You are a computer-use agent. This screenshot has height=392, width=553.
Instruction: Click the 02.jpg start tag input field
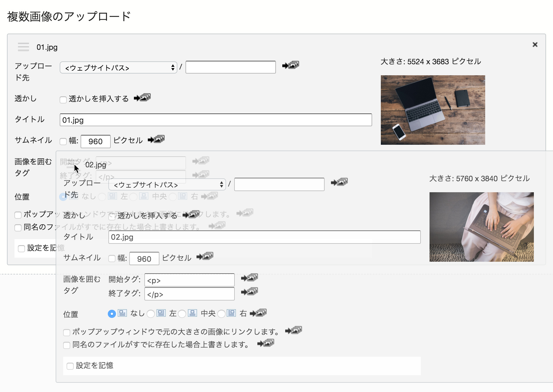pos(189,280)
